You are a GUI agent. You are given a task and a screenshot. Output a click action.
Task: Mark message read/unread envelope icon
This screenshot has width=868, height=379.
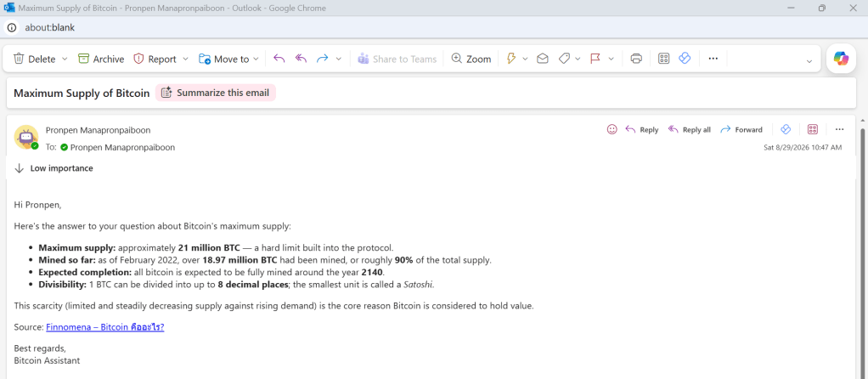[x=543, y=59]
